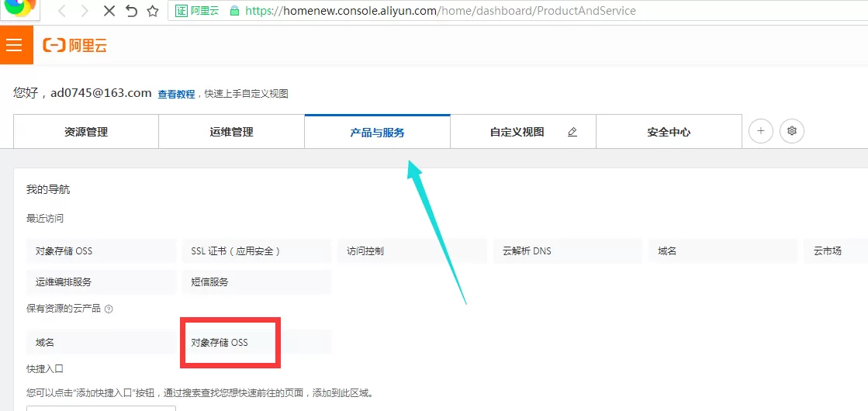This screenshot has height=411, width=868.
Task: Open 域名 under 保有资源的云产品
Action: click(x=102, y=342)
